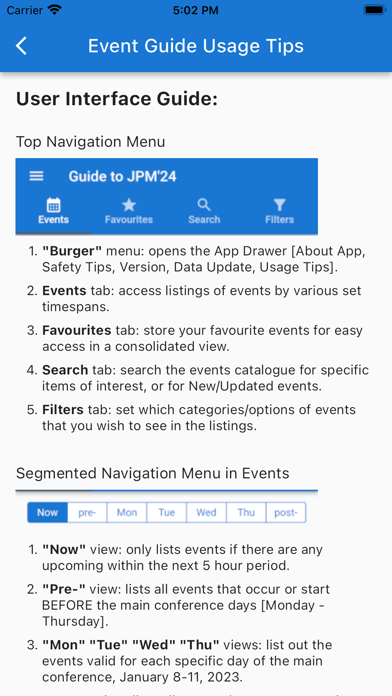
Task: Select the Mon segment
Action: [x=127, y=513]
